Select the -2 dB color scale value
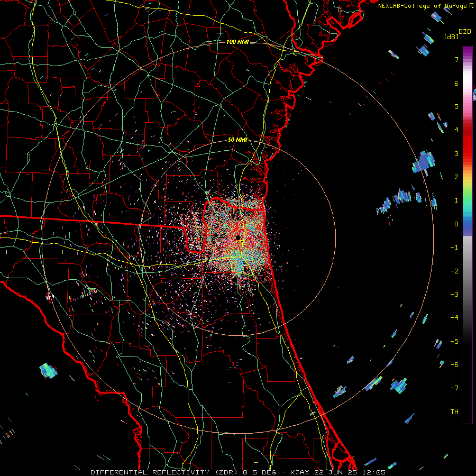Screen dimensions: 476x476 pos(454,271)
